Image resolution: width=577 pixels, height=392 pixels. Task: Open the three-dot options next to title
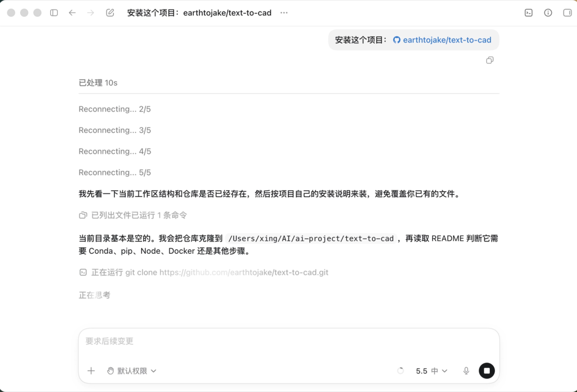coord(284,13)
